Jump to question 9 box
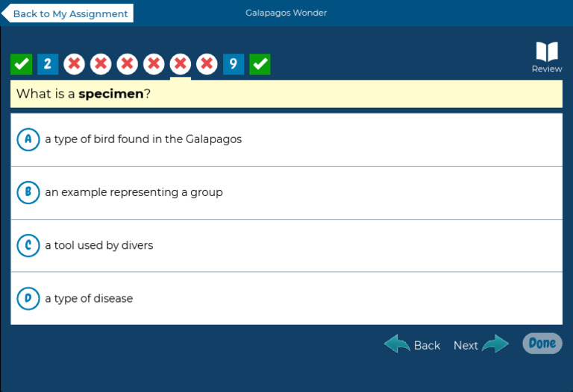The height and width of the screenshot is (392, 573). pos(234,64)
